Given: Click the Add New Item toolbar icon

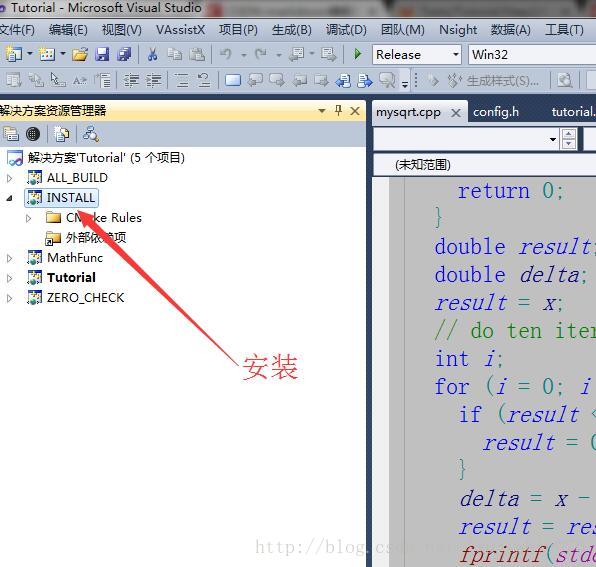Looking at the screenshot, I should (x=47, y=54).
